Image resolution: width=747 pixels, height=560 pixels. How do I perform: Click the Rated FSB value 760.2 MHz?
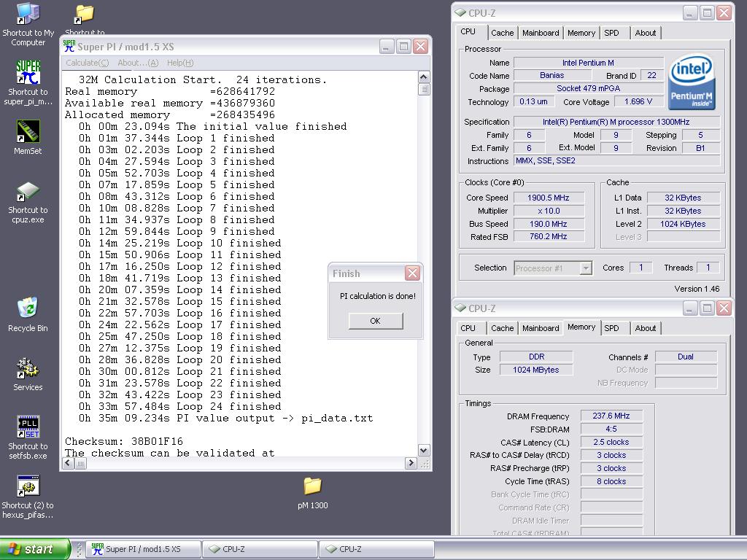[549, 237]
